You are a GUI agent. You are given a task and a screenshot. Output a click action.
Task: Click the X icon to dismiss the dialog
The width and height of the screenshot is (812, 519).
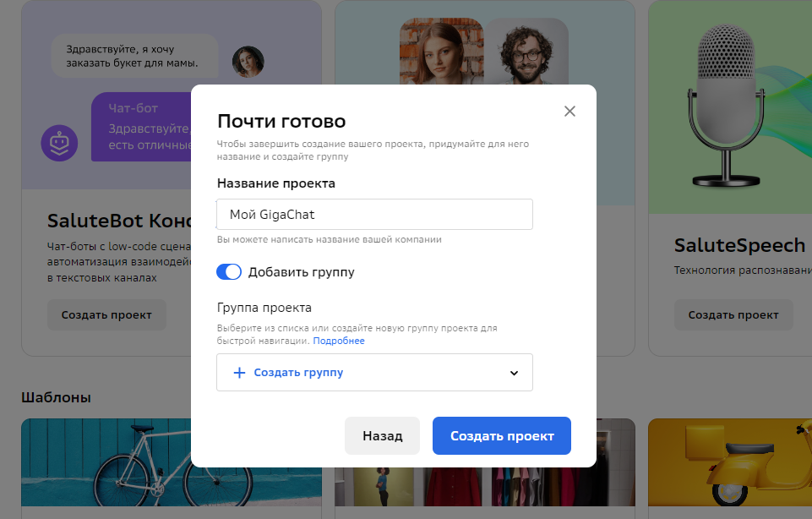click(x=569, y=111)
